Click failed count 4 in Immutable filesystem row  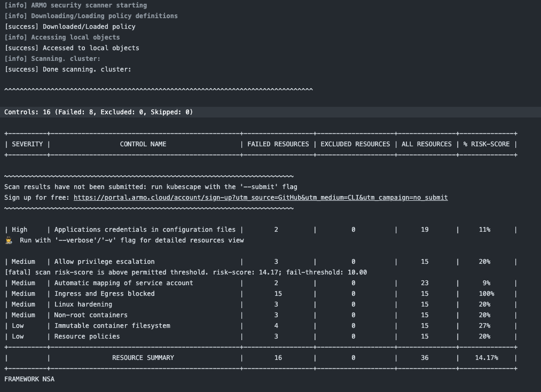276,326
